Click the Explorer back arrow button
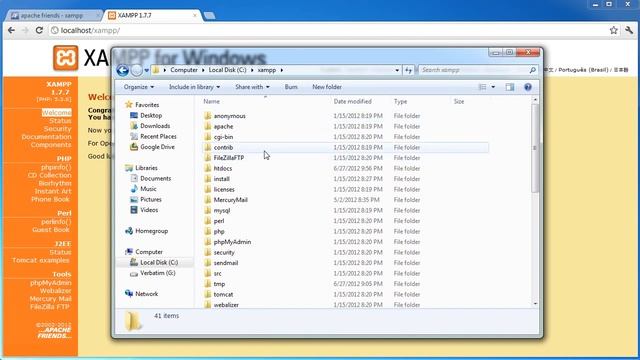 coord(122,70)
